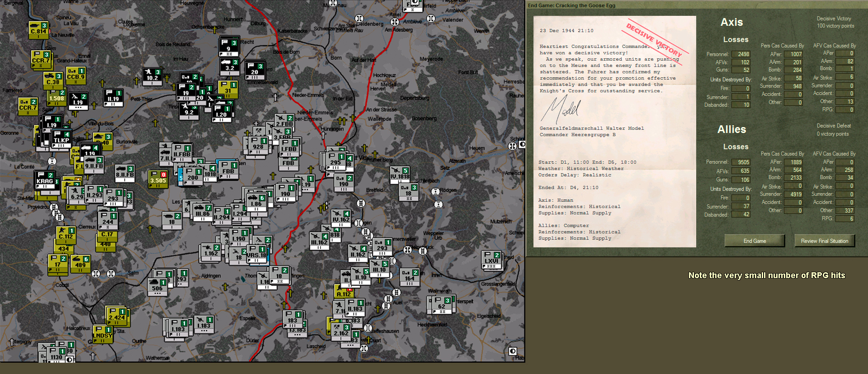Click the C.38 armored unit counter
Screen dimensions: 868x374
53,80
